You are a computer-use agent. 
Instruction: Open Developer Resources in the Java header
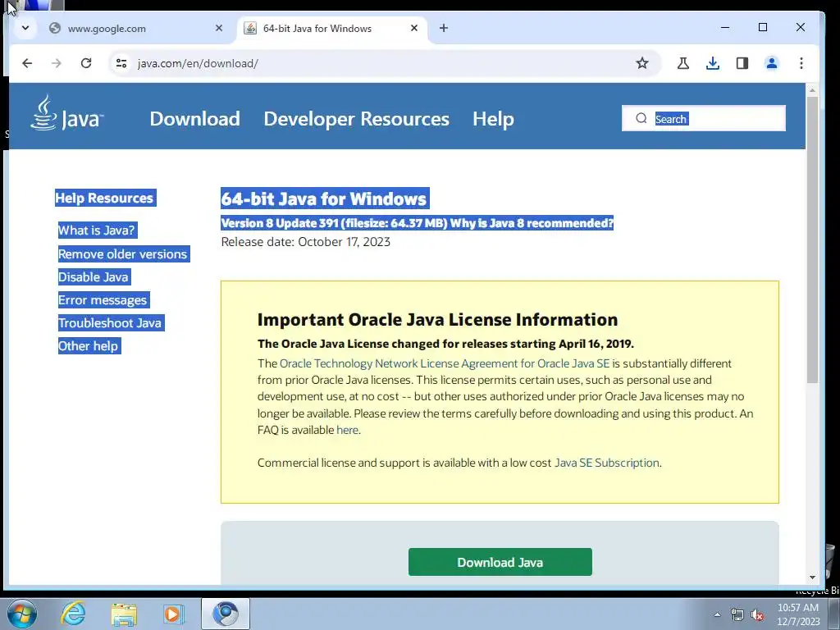356,118
